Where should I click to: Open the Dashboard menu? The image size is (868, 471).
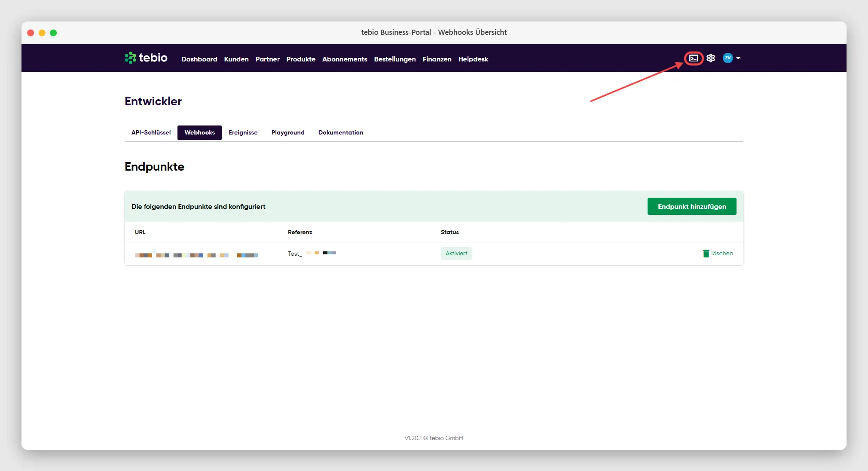(199, 59)
